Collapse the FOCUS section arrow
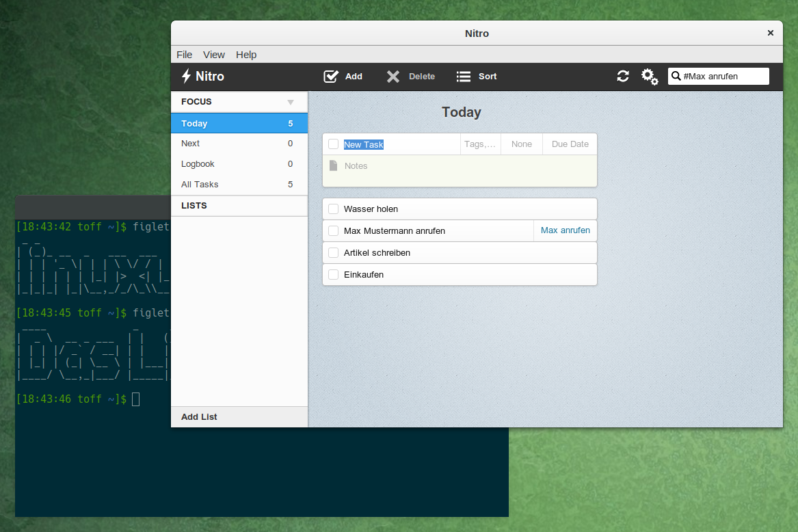The image size is (798, 532). 291,103
